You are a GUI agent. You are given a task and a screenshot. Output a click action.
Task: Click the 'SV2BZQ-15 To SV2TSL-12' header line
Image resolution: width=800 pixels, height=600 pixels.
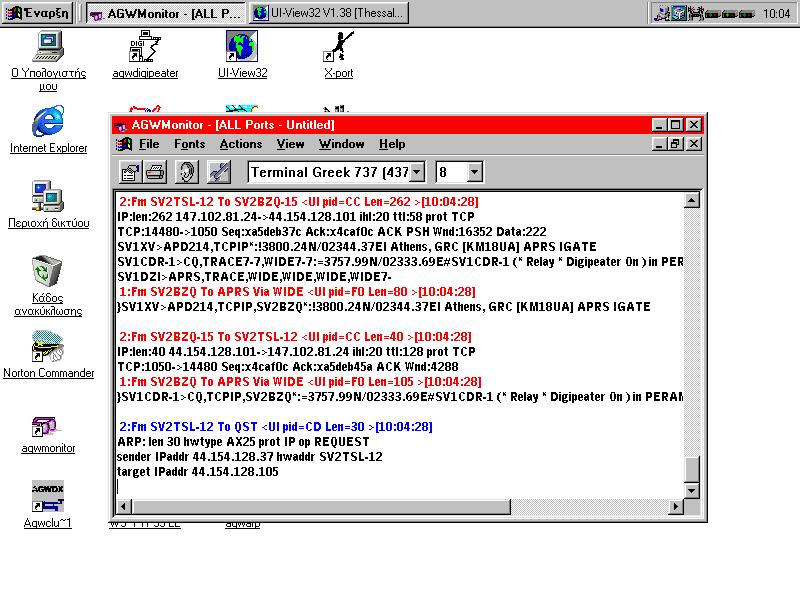[x=295, y=337]
